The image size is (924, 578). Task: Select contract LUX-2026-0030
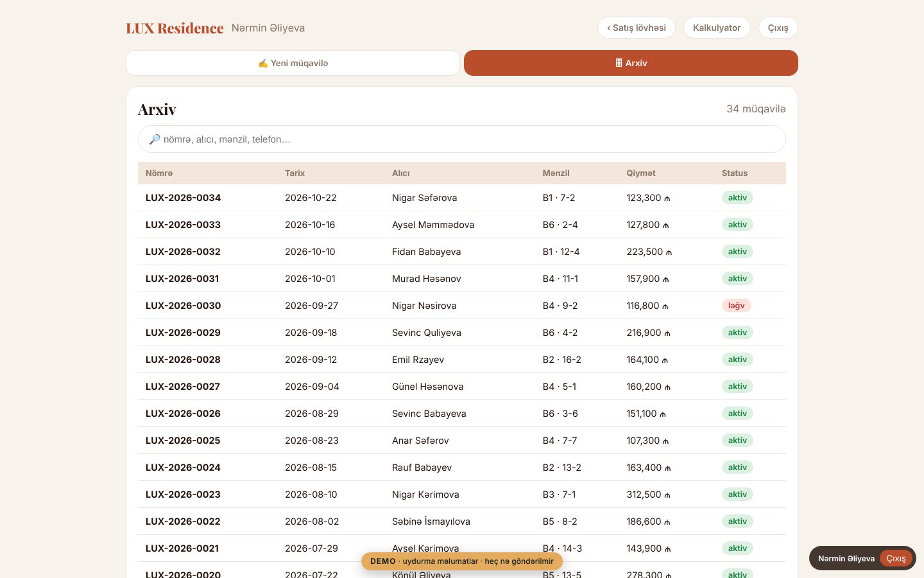(x=183, y=306)
